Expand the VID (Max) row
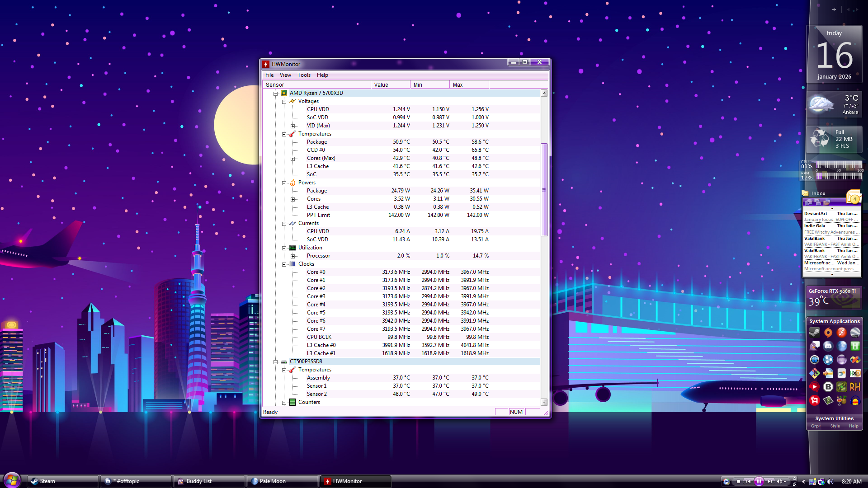This screenshot has width=868, height=488. pyautogui.click(x=292, y=126)
